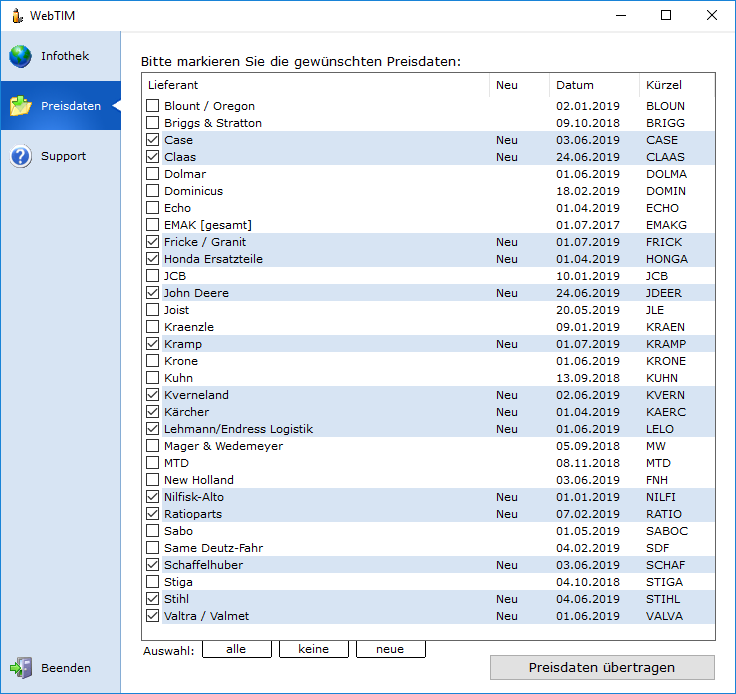736x694 pixels.
Task: Click the Neu label in the Kramp row
Action: point(507,344)
